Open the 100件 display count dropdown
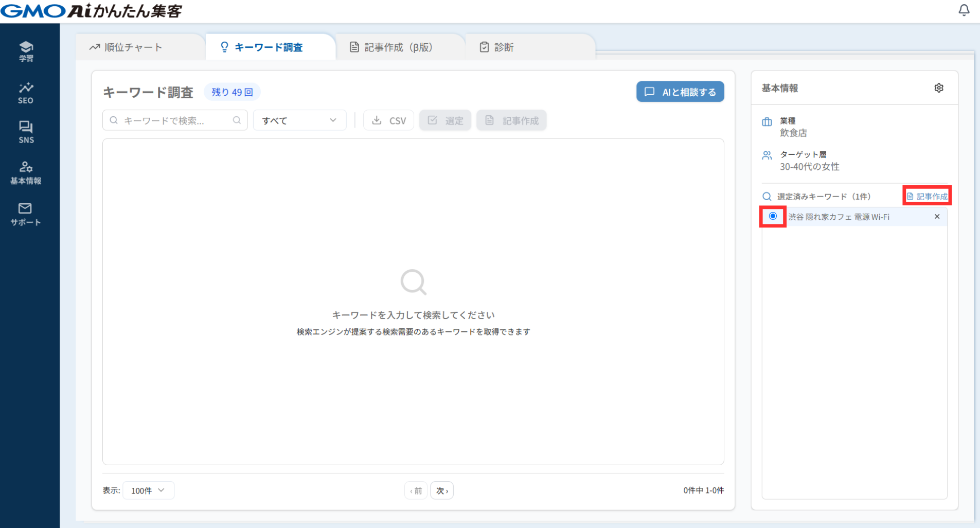Screen dimensions: 980x528 148,490
